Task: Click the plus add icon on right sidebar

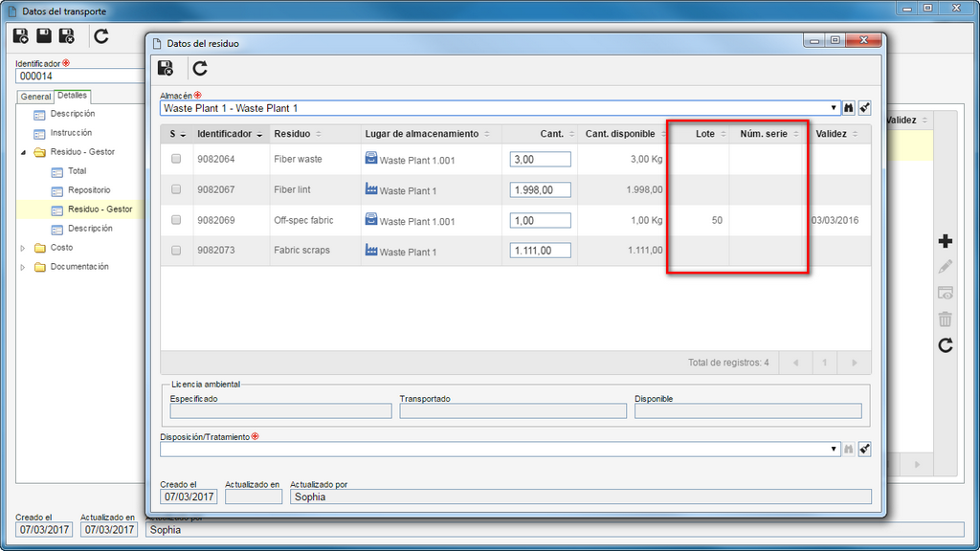Action: [945, 241]
